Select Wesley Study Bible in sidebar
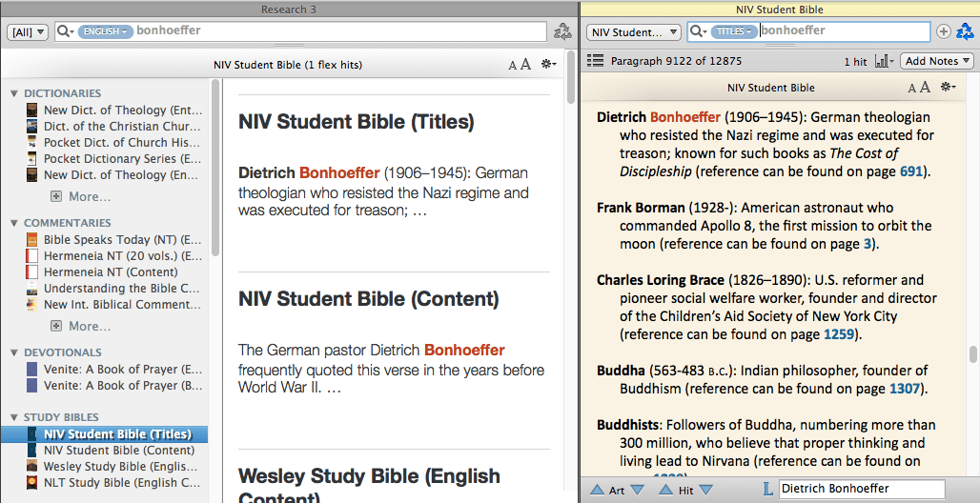Viewport: 980px width, 503px height. click(122, 467)
